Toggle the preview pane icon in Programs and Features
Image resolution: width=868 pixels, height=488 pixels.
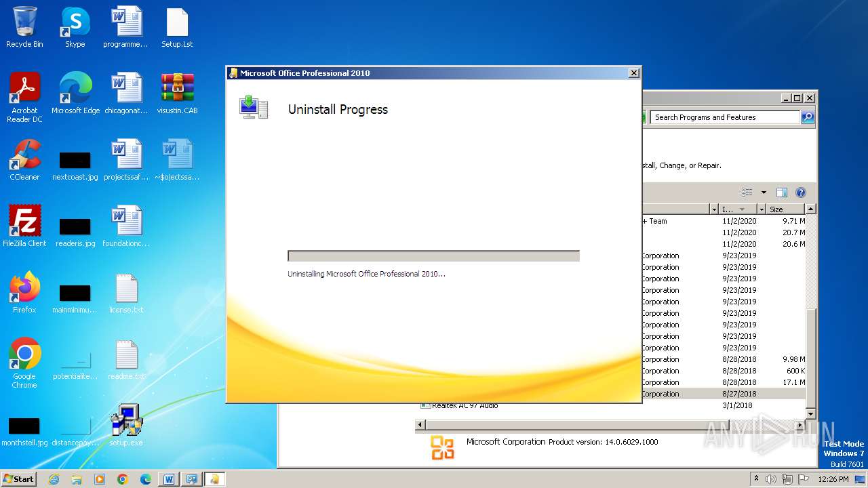click(x=781, y=192)
